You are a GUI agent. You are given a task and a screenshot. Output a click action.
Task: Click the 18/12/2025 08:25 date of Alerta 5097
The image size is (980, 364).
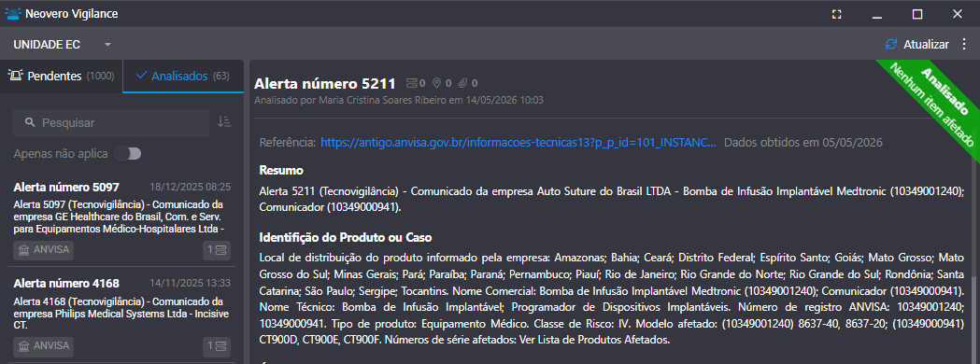pos(190,187)
